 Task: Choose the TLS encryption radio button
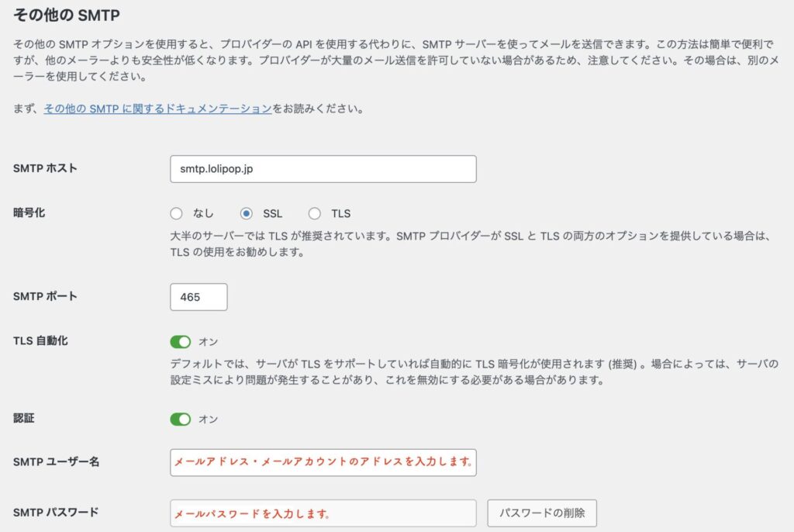[315, 213]
